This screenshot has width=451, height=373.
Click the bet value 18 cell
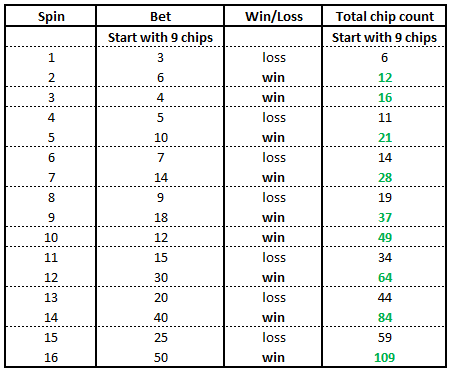pyautogui.click(x=161, y=218)
